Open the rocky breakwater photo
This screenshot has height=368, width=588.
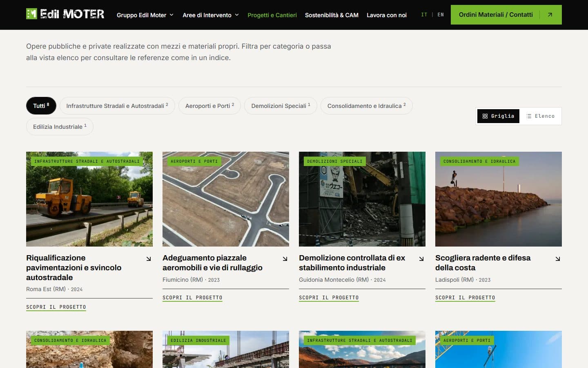(499, 199)
